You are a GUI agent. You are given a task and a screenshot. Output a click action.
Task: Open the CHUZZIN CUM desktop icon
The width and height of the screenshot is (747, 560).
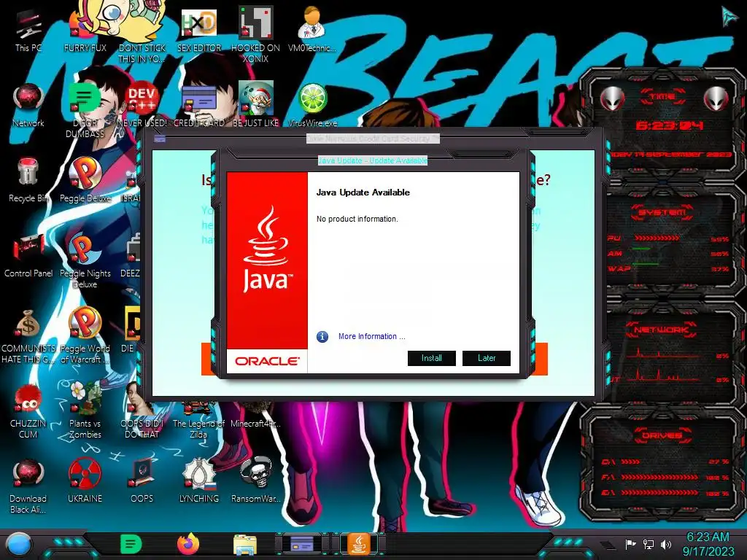pos(28,412)
